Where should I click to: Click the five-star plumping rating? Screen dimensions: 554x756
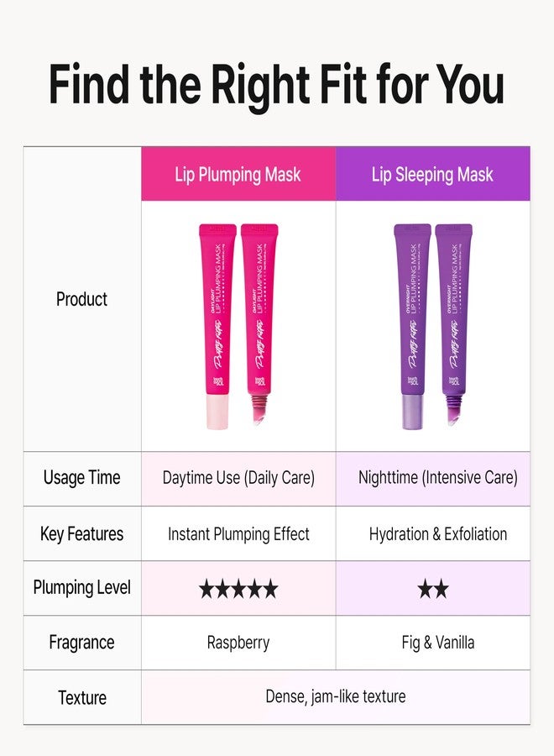tap(238, 589)
